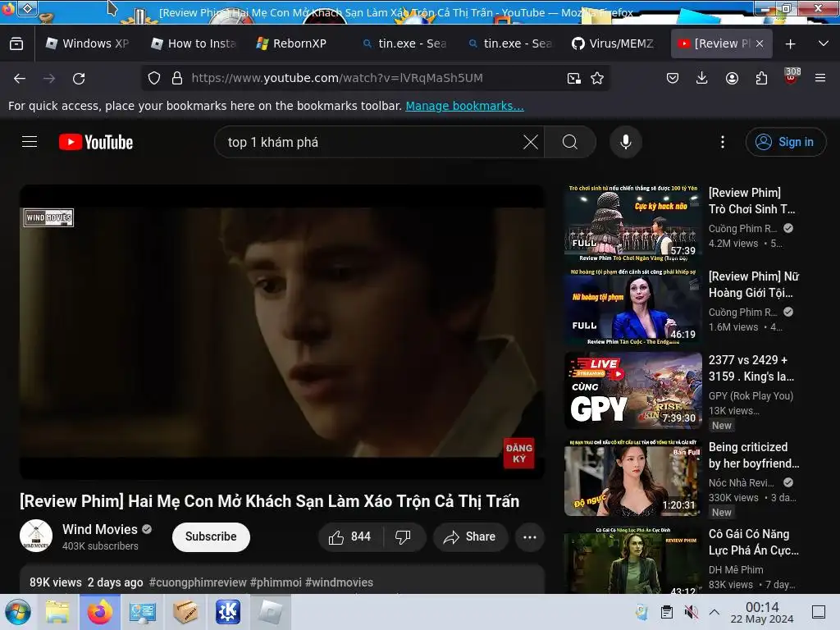Open the YouTube guide hamburger menu
The image size is (840, 630).
(30, 142)
